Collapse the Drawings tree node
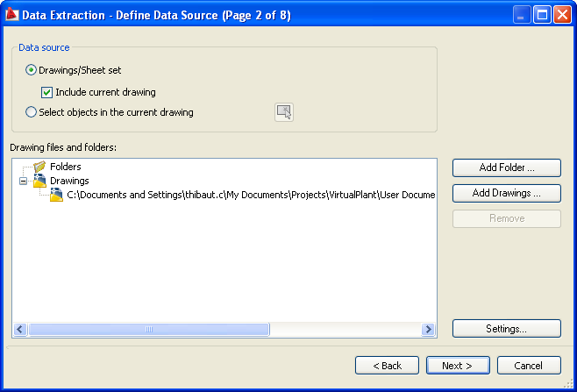The width and height of the screenshot is (577, 392). [x=23, y=181]
